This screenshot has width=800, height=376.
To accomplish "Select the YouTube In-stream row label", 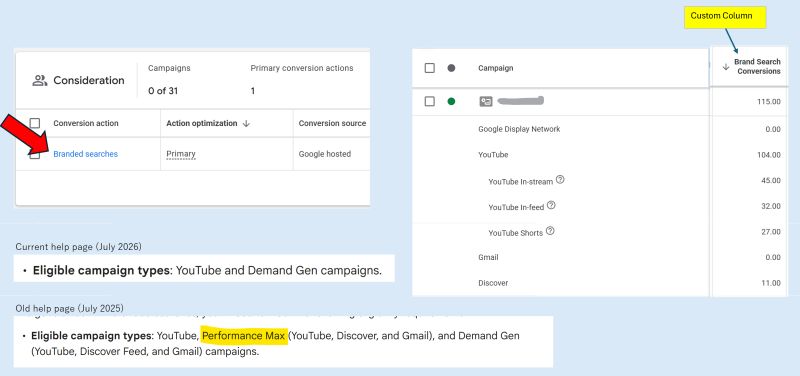I will click(x=520, y=181).
